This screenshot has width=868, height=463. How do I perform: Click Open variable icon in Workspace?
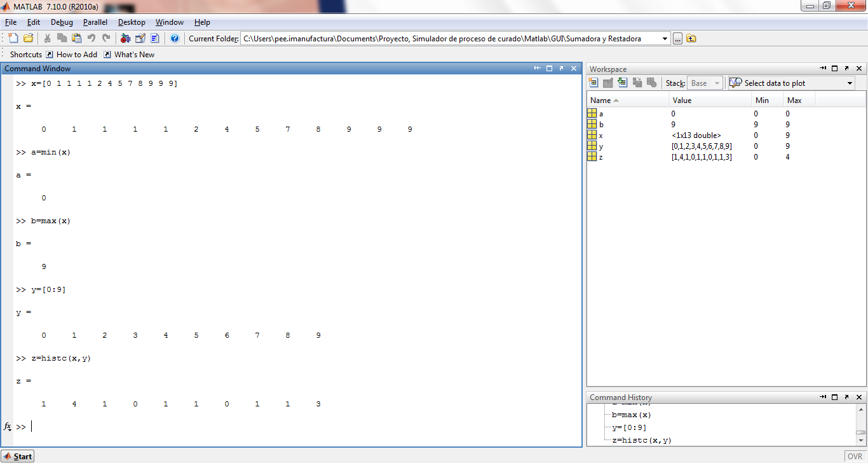click(x=608, y=83)
